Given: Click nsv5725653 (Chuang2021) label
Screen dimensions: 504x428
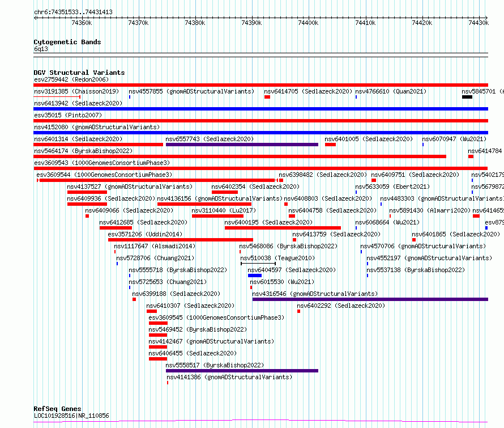Looking at the screenshot, I should click(x=168, y=282).
